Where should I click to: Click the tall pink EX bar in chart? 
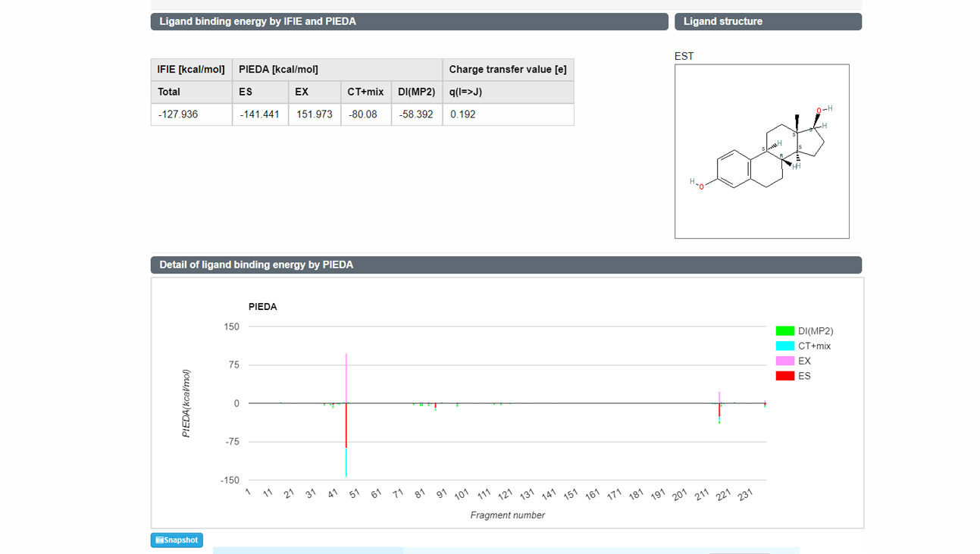346,377
